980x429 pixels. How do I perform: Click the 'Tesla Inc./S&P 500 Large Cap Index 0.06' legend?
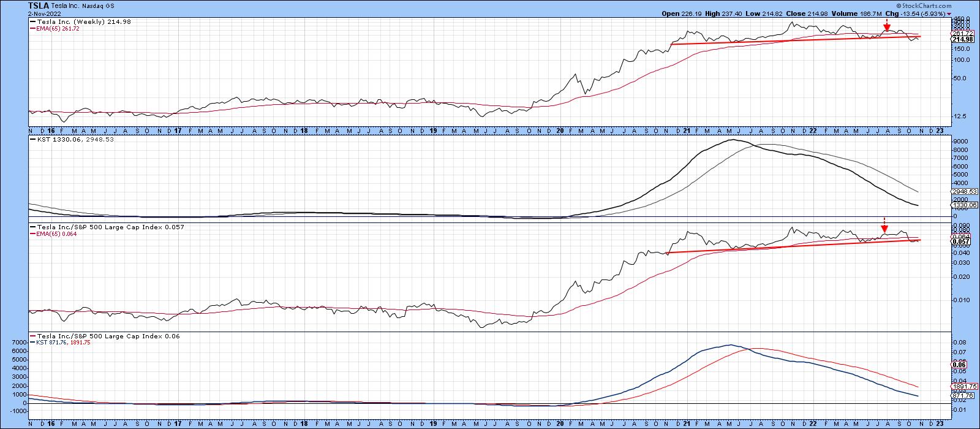point(105,336)
